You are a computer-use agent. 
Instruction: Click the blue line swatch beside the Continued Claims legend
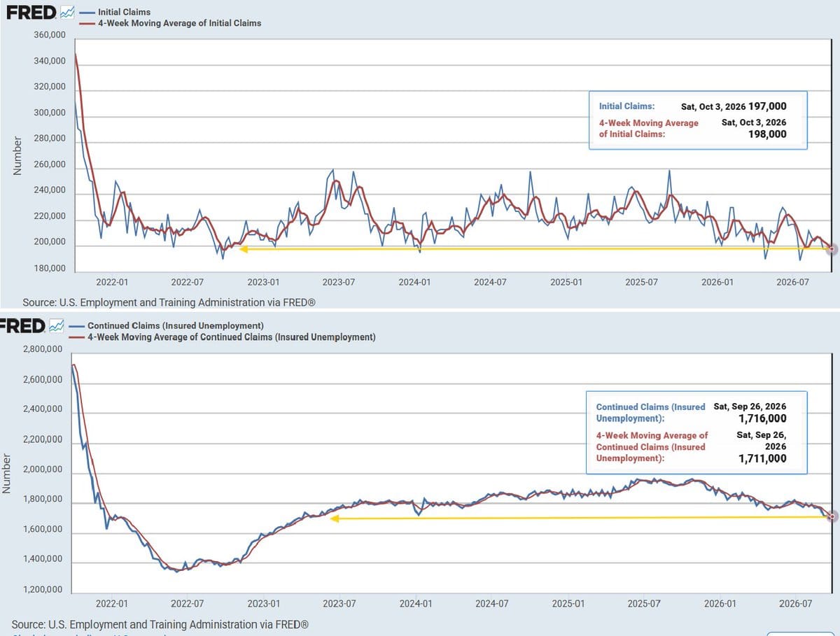tap(77, 327)
